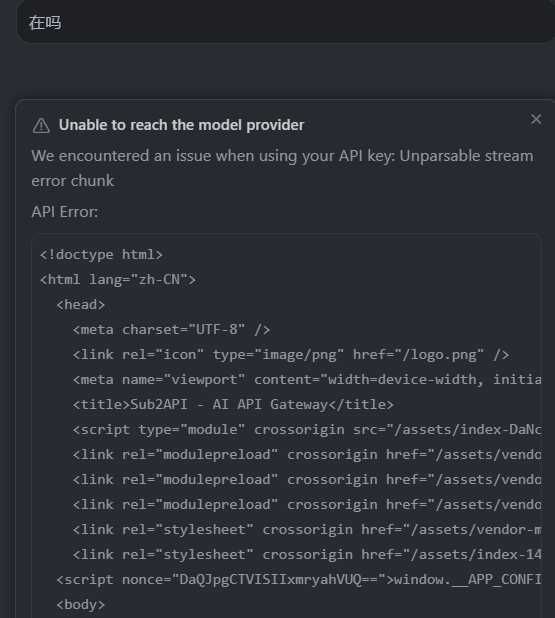The height and width of the screenshot is (618, 555).
Task: Dismiss the error panel with the X
Action: tap(536, 119)
